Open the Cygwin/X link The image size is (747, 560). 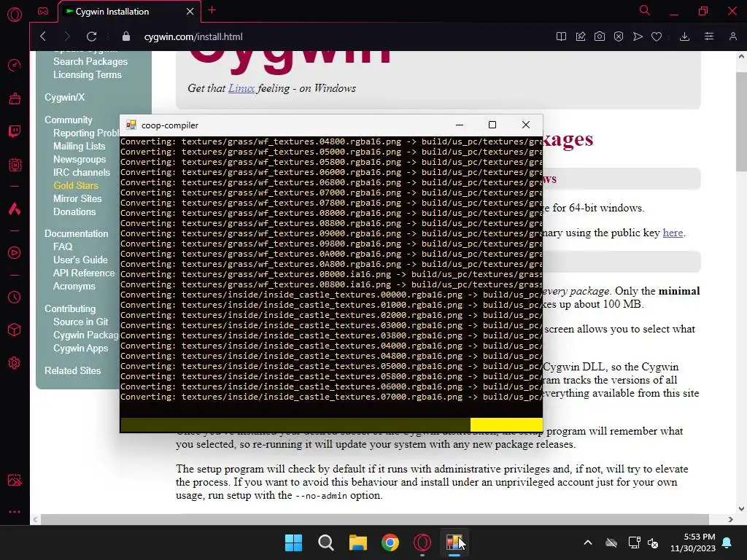click(64, 97)
